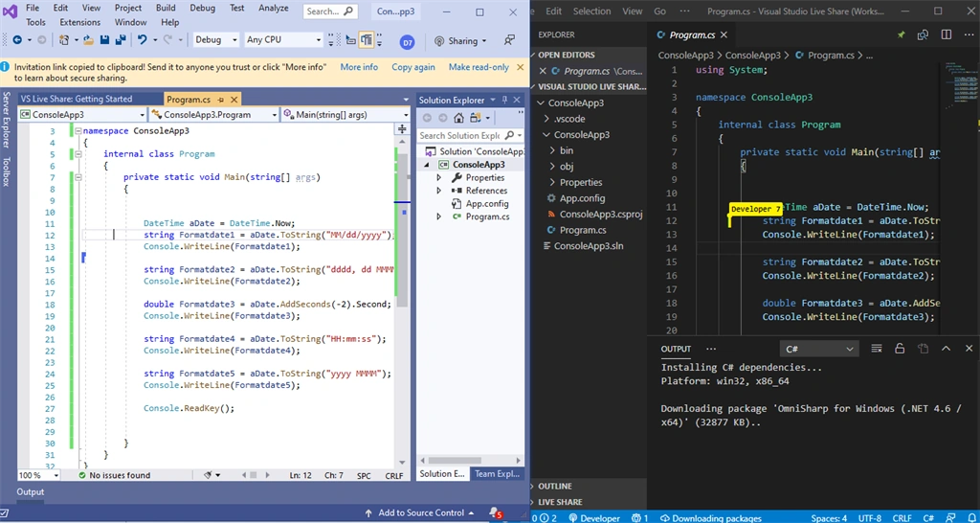980x523 pixels.
Task: Click the pin icon in VS Code editor
Action: coord(901,35)
